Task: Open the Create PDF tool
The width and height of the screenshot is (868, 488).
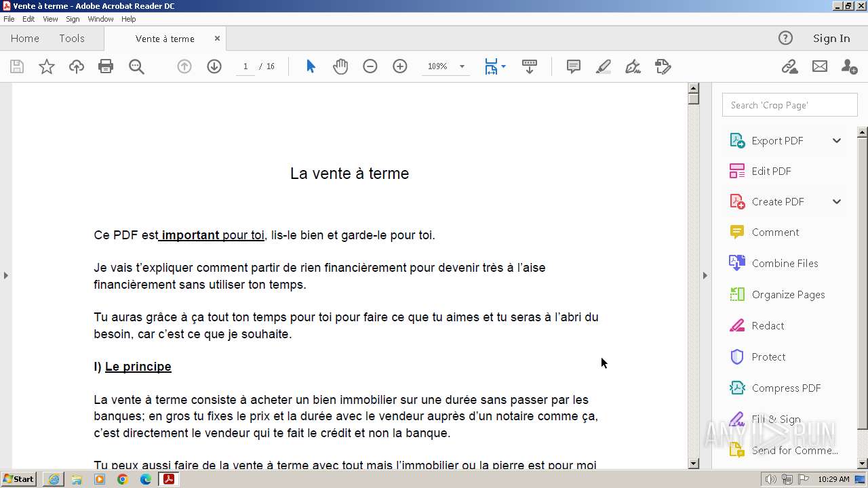Action: coord(778,201)
